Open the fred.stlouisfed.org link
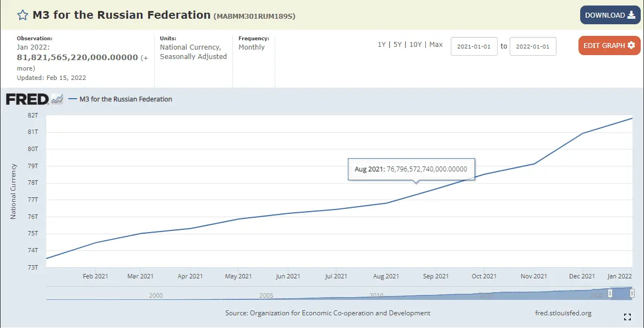This screenshot has height=328, width=644. (x=563, y=313)
